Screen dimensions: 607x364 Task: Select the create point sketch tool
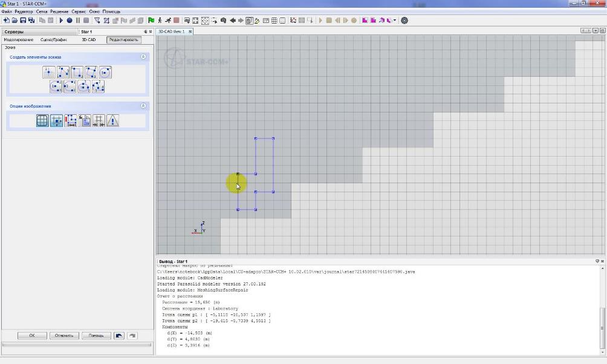click(50, 73)
